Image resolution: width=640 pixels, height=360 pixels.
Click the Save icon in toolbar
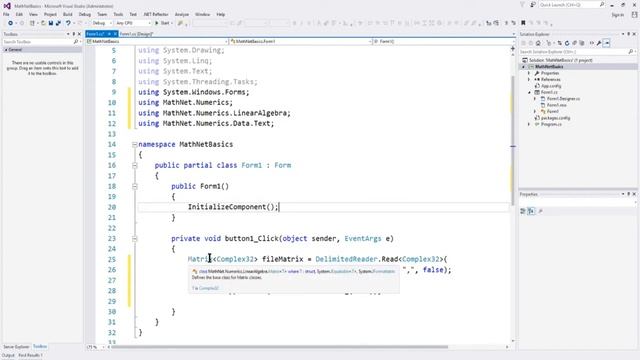51,23
